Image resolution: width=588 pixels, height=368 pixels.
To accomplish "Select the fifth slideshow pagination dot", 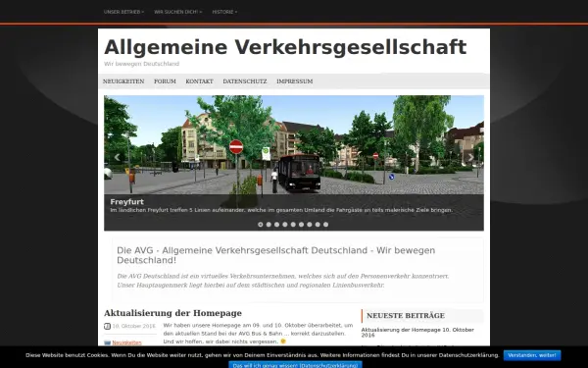I will tap(293, 225).
